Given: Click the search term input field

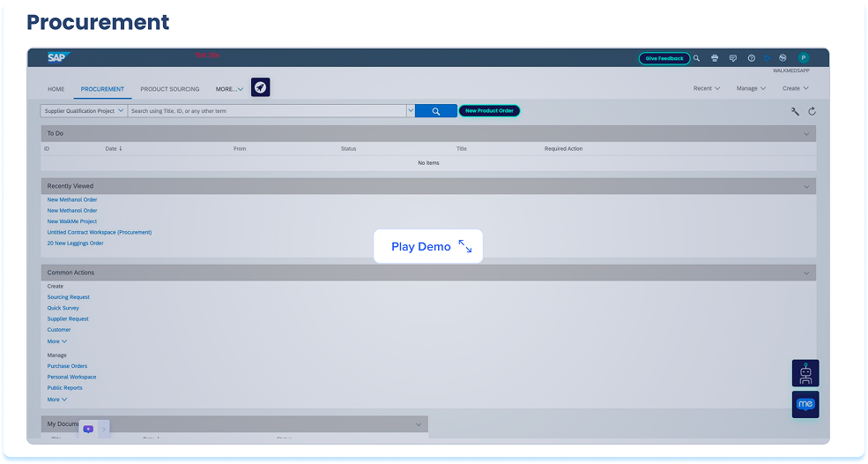Looking at the screenshot, I should click(x=266, y=111).
